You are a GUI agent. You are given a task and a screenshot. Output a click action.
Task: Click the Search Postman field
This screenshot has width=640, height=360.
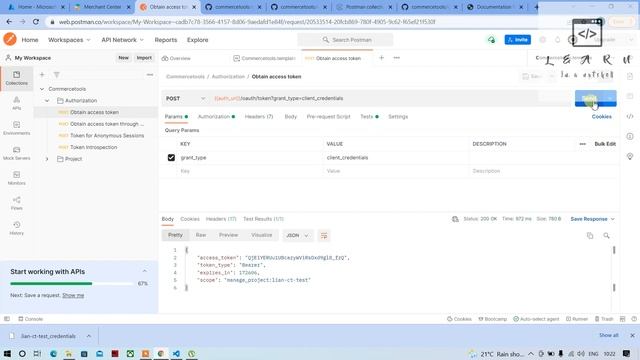tap(345, 40)
